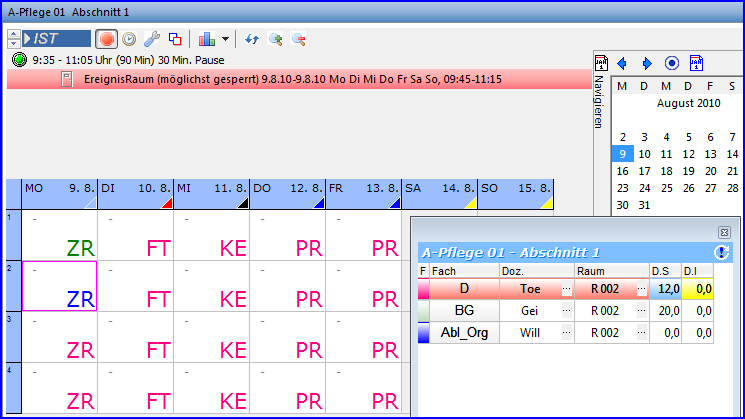Click the blue refresh arrows icon

[x=252, y=39]
